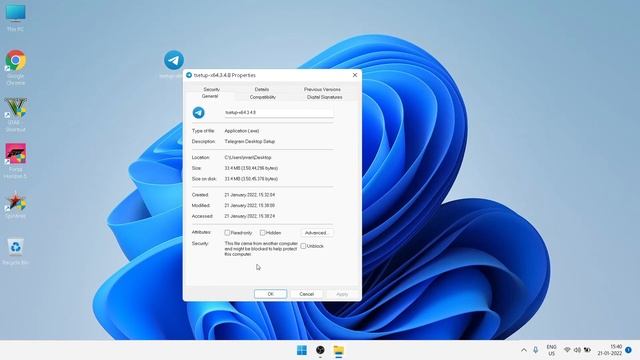
Task: Switch to the Digital Signatures tab
Action: pyautogui.click(x=324, y=97)
